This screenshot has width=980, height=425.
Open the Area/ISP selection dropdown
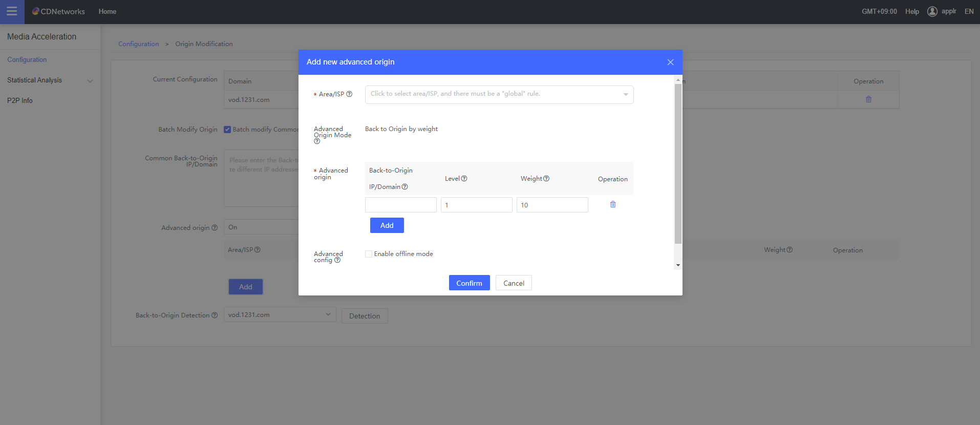499,94
